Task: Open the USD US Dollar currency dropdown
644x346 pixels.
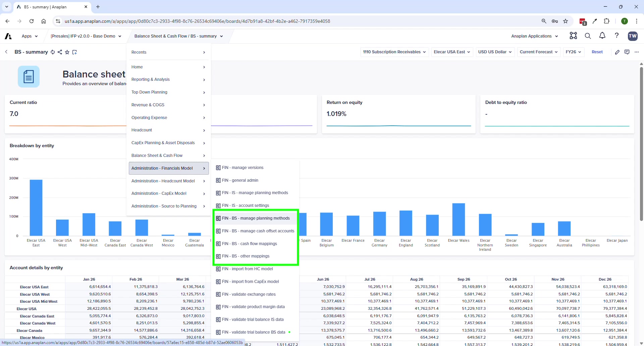Action: [495, 52]
